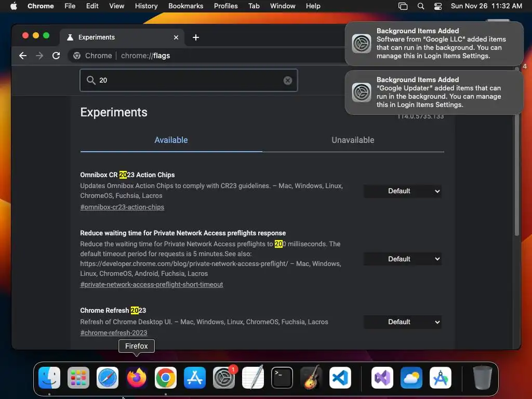532x399 pixels.
Task: Follow the #omnibox-cr23-action-chips link
Action: click(122, 207)
